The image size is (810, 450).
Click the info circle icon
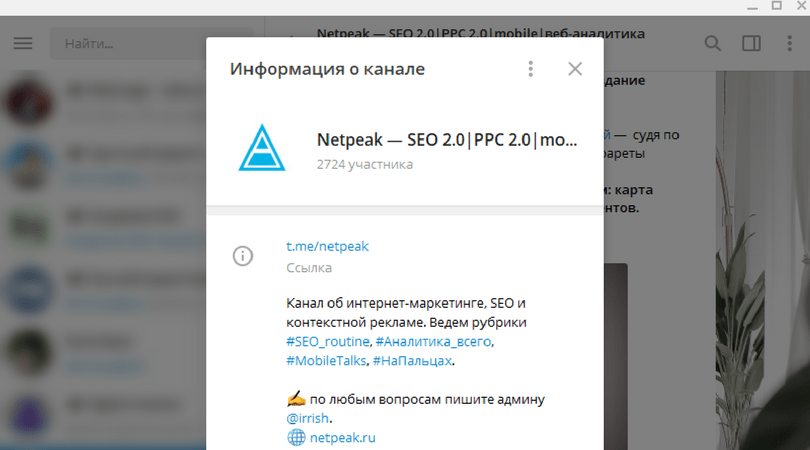tap(243, 256)
